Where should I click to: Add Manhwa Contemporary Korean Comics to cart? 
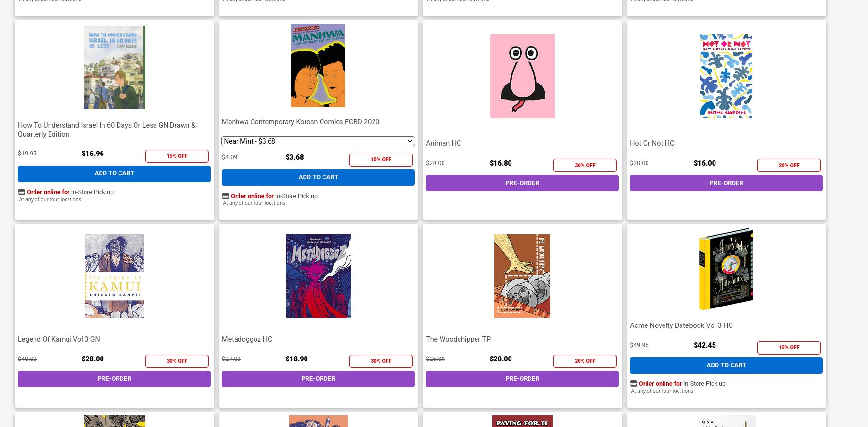pyautogui.click(x=318, y=177)
